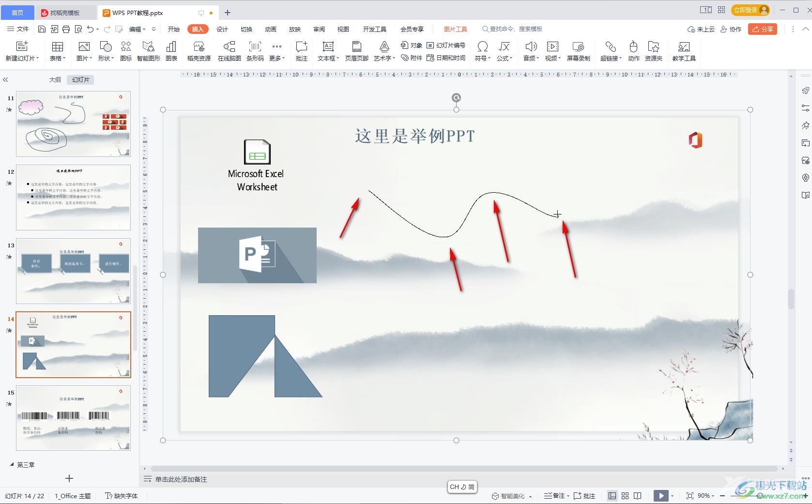Screen dimensions: 812x504
Task: Click the 图片 (Picture) insert icon
Action: point(84,46)
